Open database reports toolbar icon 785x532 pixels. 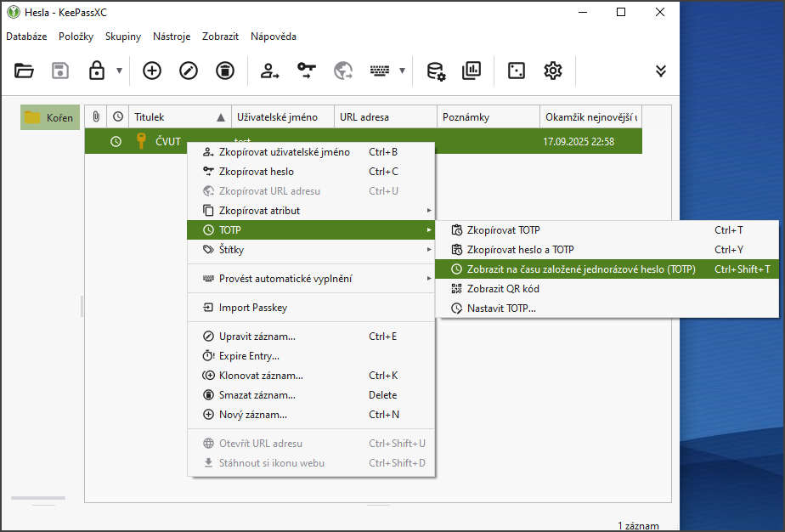click(x=472, y=71)
